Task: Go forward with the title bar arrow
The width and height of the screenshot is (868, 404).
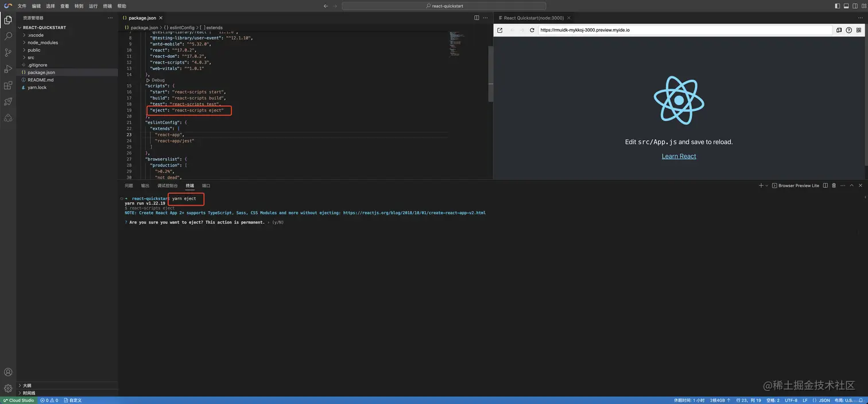Action: [335, 6]
